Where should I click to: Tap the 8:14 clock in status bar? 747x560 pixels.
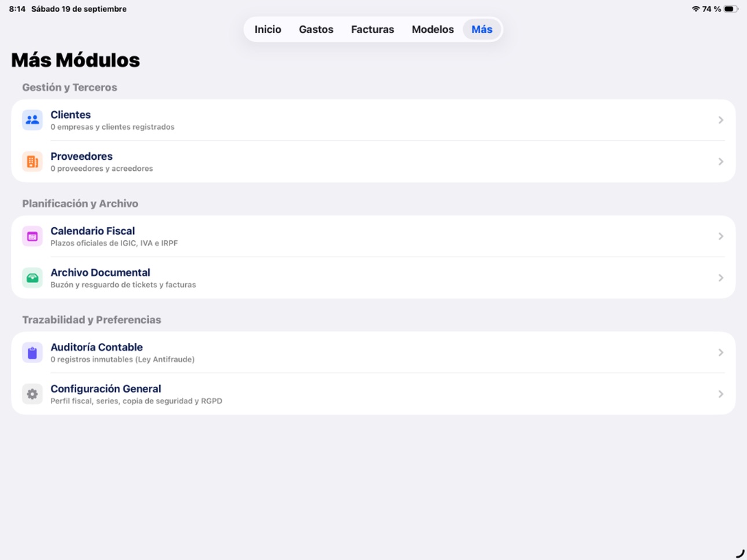(x=17, y=9)
